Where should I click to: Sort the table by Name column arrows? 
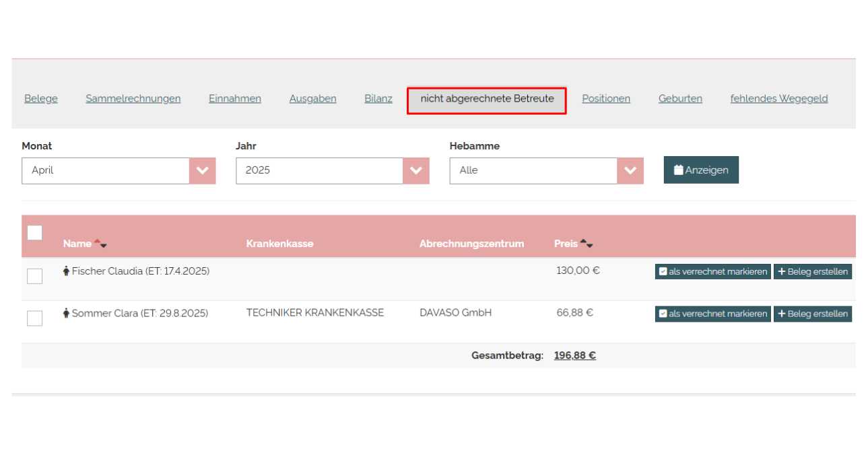[100, 244]
